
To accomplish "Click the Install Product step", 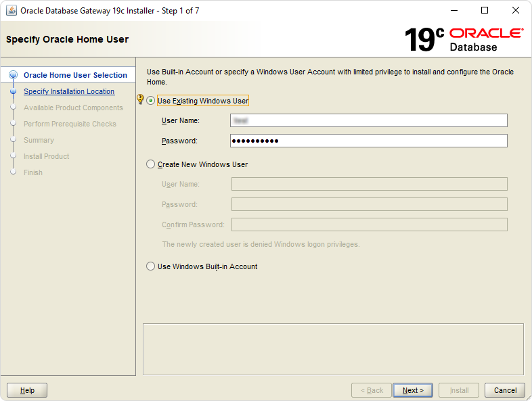I will [47, 156].
